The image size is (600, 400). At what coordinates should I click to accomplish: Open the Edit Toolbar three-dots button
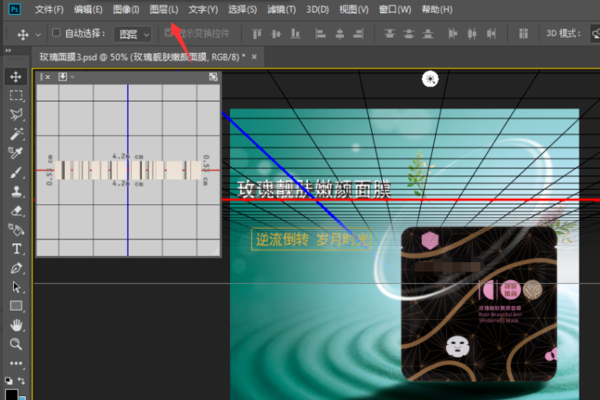click(x=16, y=363)
